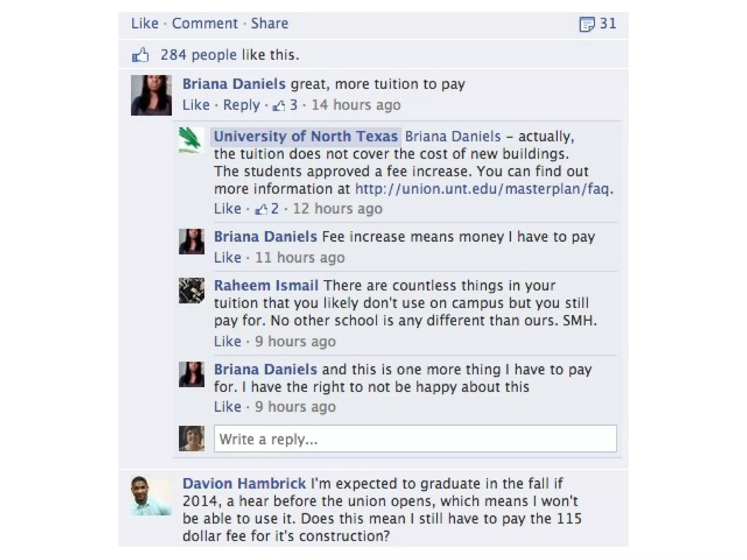Screen dimensions: 747x560
Task: Open University of North Texas eagle logo avatar
Action: [x=191, y=140]
